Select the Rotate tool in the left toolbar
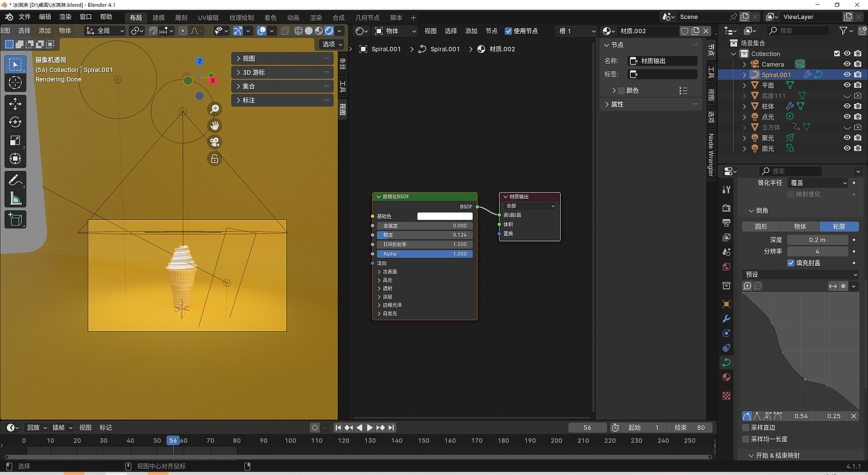868x475 pixels. [15, 122]
